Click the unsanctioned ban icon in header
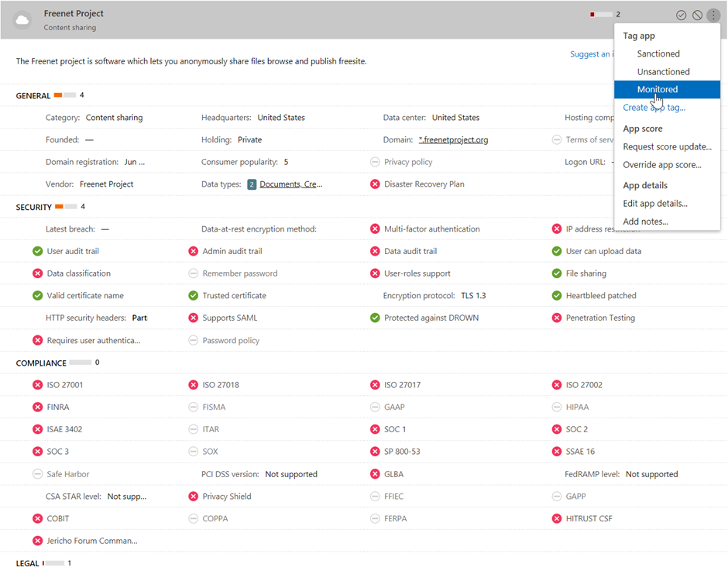 coord(697,15)
